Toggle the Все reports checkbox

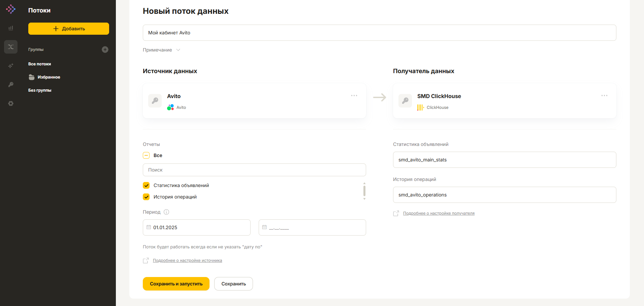(146, 155)
